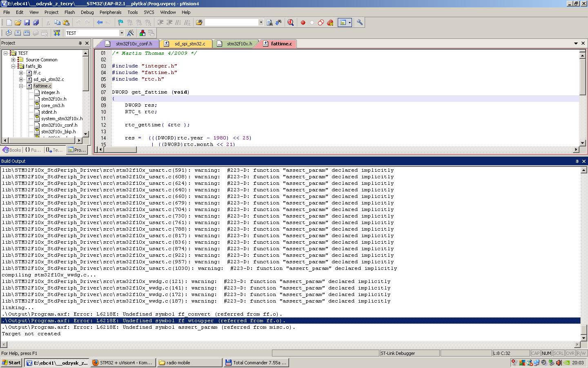Insert a bookmark with the flag icon

120,22
